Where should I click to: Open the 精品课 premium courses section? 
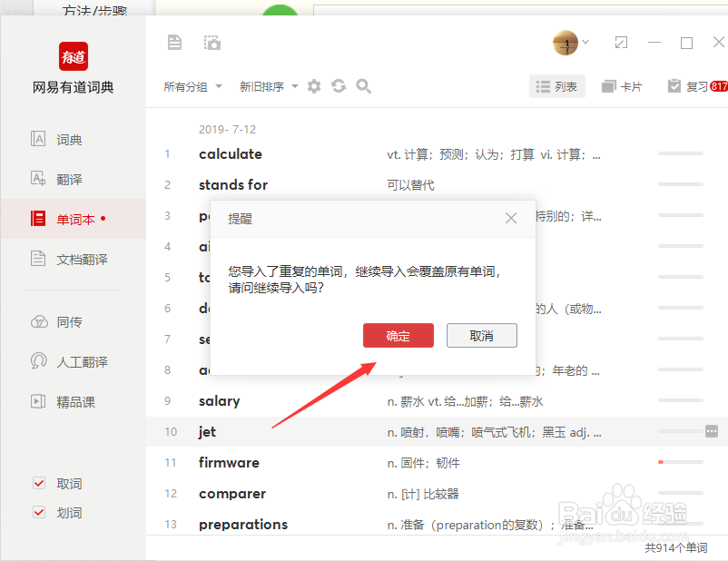54,401
